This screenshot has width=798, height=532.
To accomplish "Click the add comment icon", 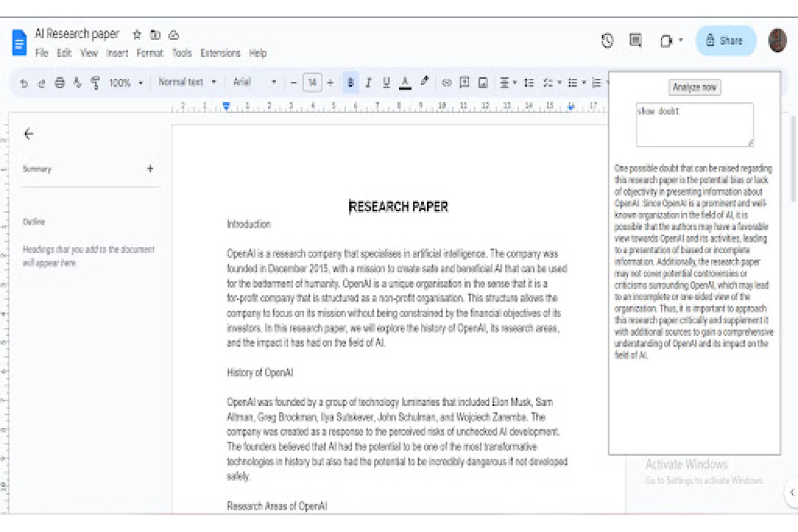I will coord(464,82).
